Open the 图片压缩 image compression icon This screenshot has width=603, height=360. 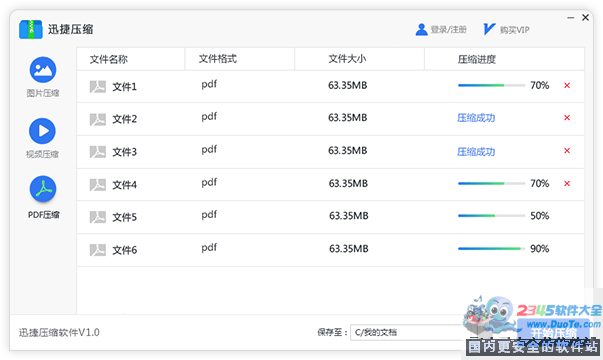[x=43, y=70]
